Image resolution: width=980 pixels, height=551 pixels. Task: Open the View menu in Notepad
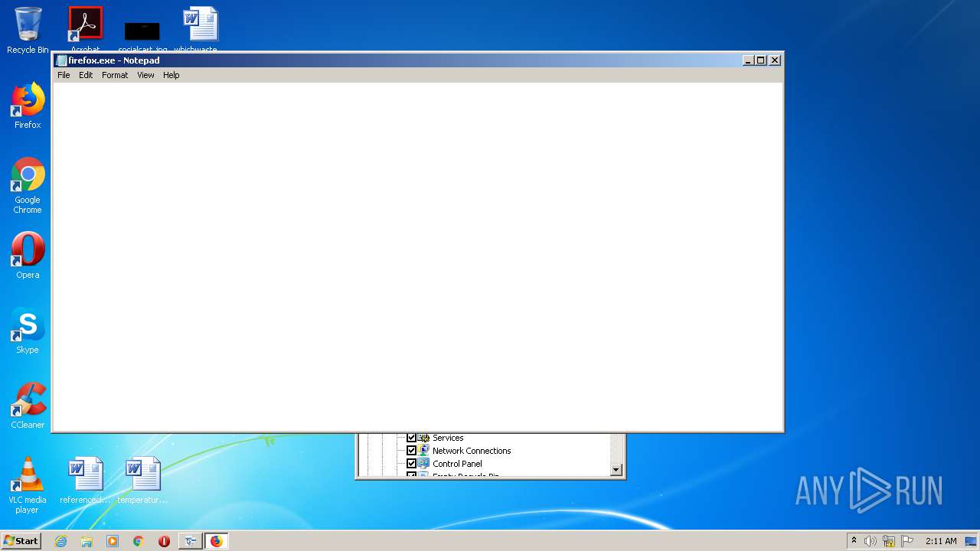point(145,75)
